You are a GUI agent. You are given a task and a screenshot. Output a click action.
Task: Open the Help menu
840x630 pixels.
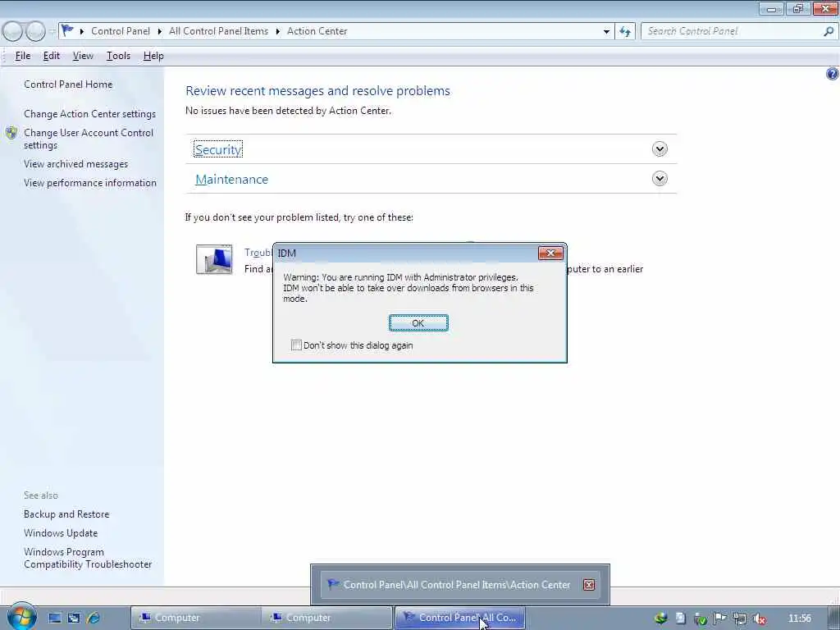(153, 56)
